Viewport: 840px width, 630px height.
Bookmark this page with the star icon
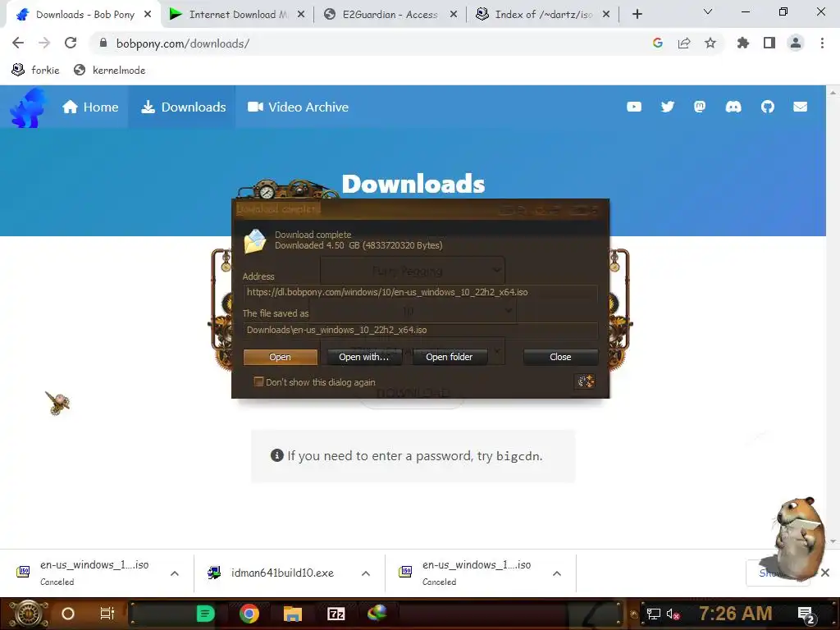(x=710, y=43)
